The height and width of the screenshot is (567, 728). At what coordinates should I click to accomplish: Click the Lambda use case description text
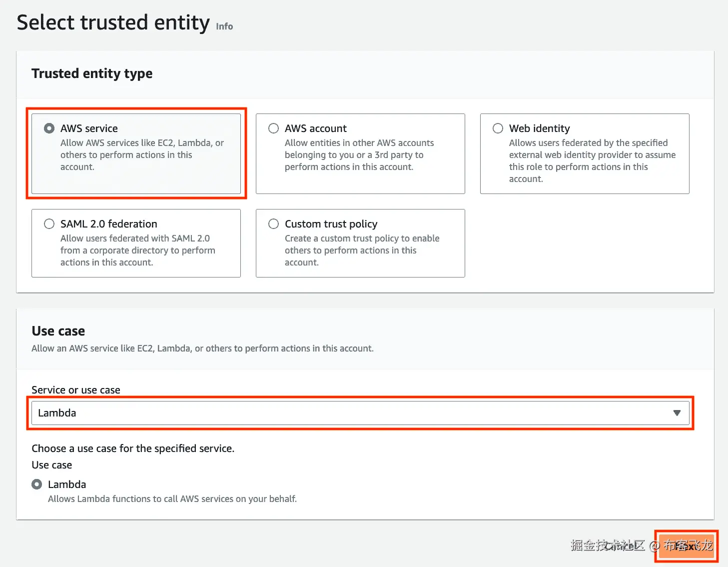click(x=172, y=499)
